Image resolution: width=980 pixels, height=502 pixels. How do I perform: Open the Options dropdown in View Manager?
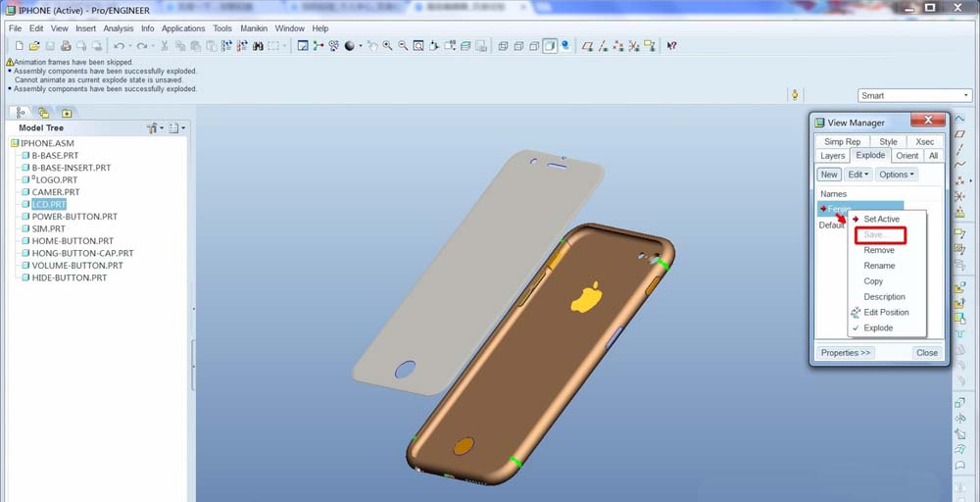tap(897, 175)
